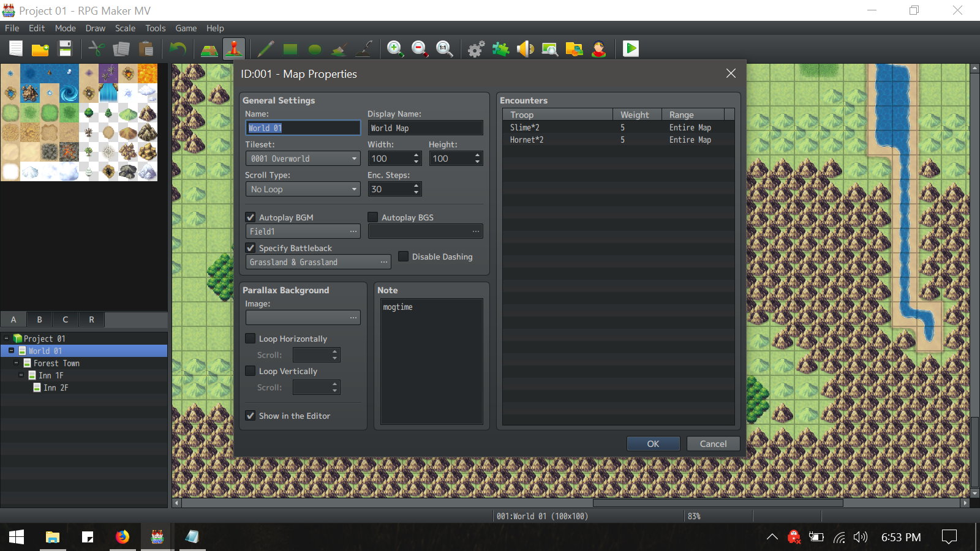Uncheck the Autoplay BGM checkbox
The width and height of the screenshot is (980, 551).
[x=251, y=217]
